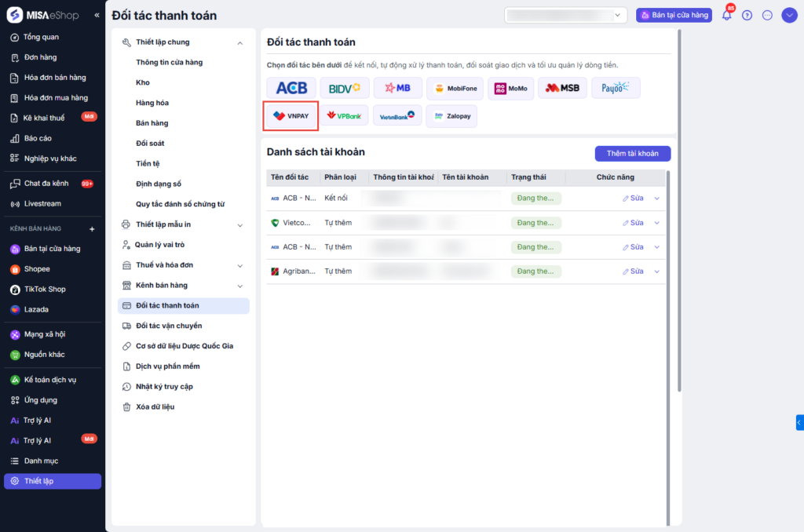The image size is (804, 532).
Task: Click the Bán tại cửa hàng top button
Action: point(674,15)
